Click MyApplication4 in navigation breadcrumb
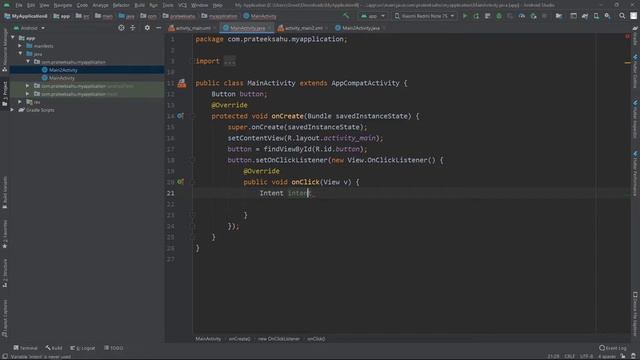The image size is (640, 360). 26,16
